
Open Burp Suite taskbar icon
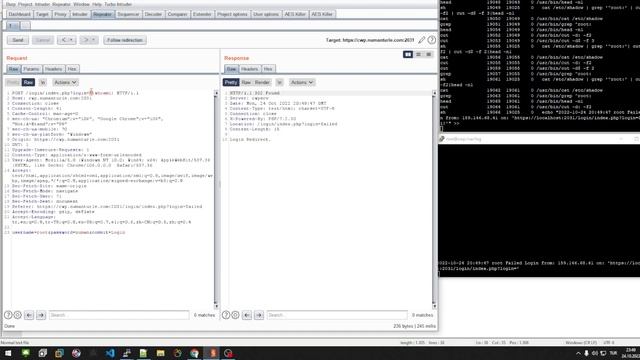pyautogui.click(x=212, y=353)
